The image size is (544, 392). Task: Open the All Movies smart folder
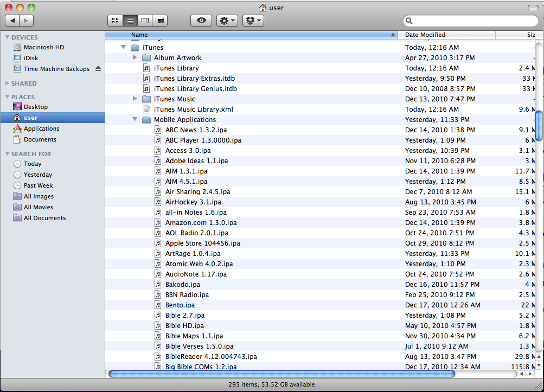[x=38, y=207]
